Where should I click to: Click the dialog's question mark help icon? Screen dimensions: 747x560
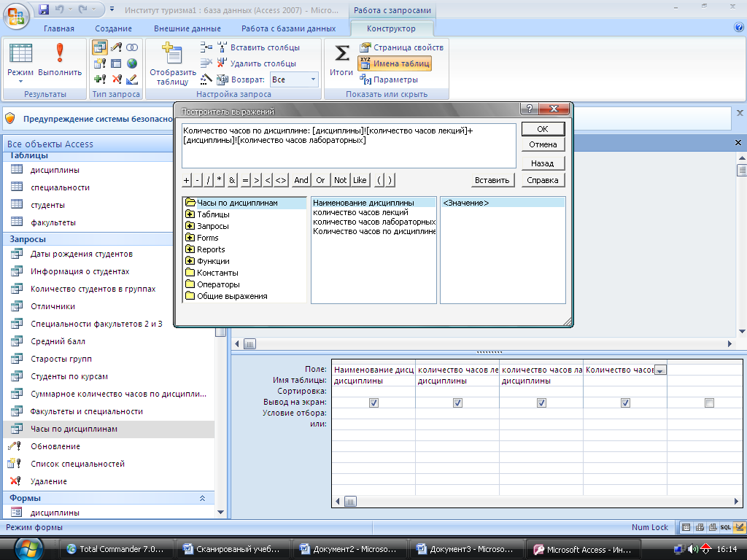tap(530, 109)
